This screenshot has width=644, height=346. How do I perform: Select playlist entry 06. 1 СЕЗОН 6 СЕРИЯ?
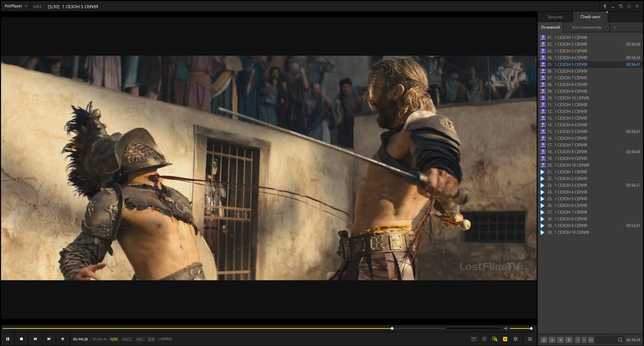590,71
